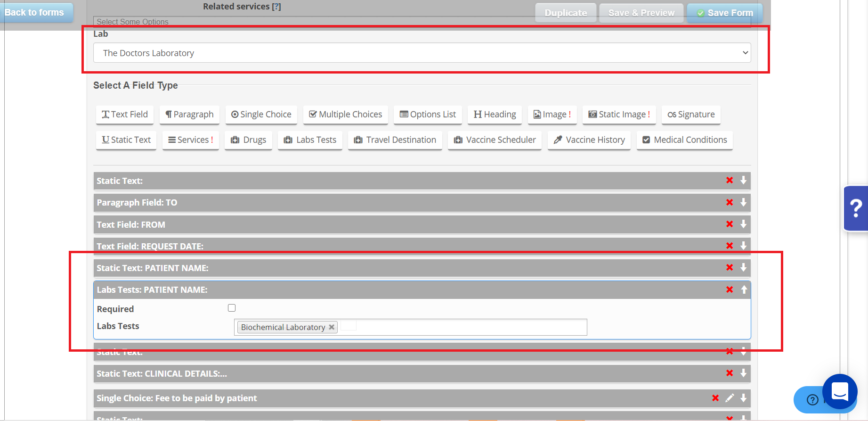The height and width of the screenshot is (421, 868).
Task: Click the round help icon beside chat
Action: coord(812,400)
